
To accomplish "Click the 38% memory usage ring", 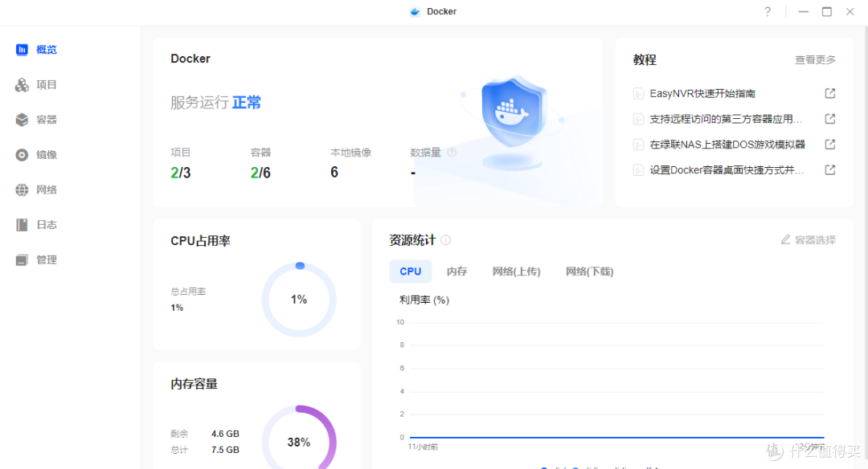I will 299,442.
